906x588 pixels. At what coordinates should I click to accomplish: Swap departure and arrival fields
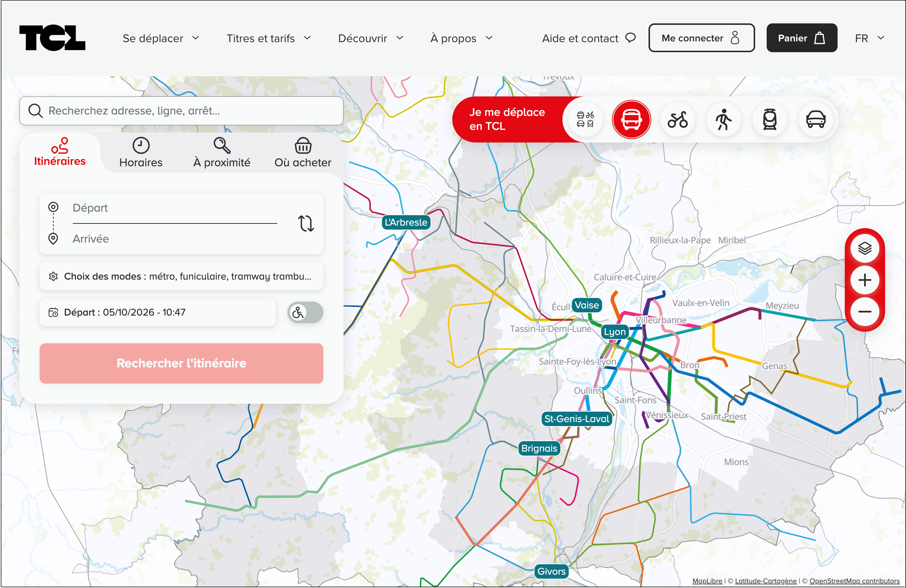[305, 223]
